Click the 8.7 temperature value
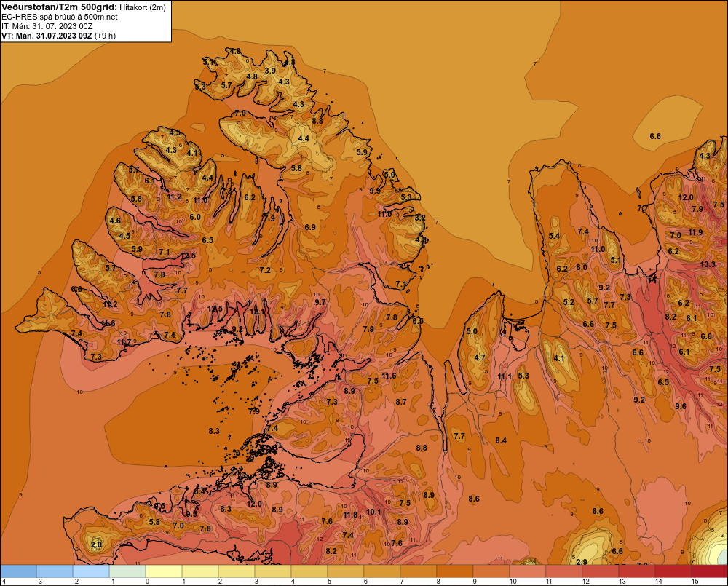This screenshot has width=728, height=586. click(x=401, y=402)
